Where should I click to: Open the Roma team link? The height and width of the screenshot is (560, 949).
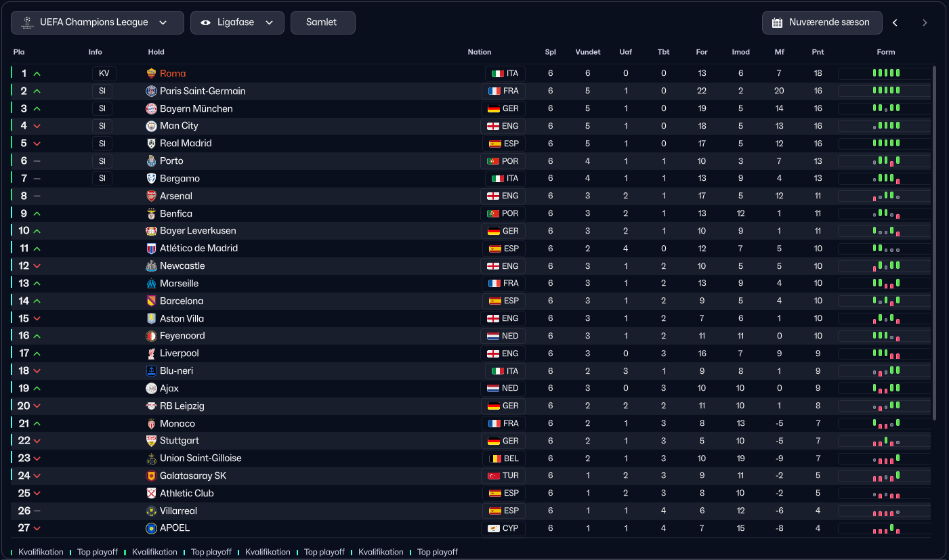click(x=173, y=73)
